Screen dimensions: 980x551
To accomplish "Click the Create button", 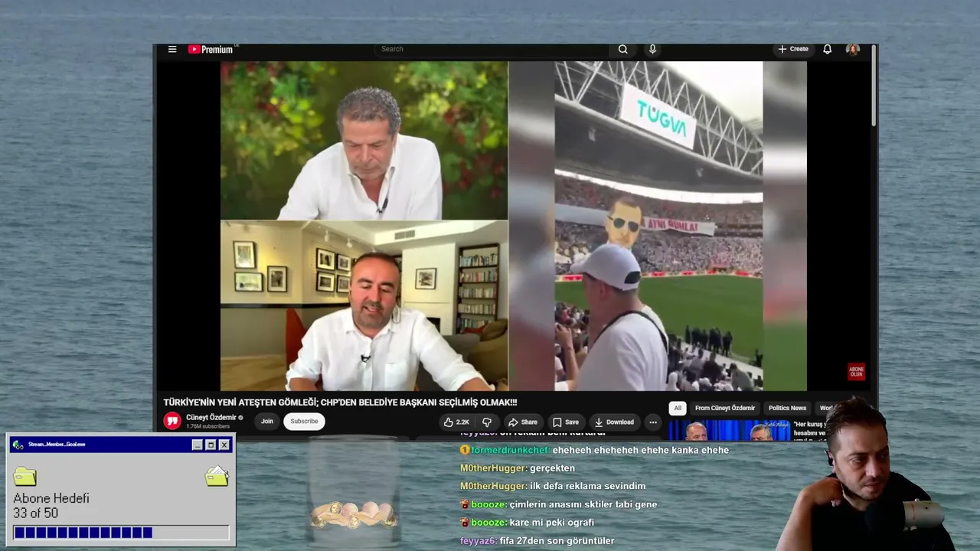I will pyautogui.click(x=793, y=49).
